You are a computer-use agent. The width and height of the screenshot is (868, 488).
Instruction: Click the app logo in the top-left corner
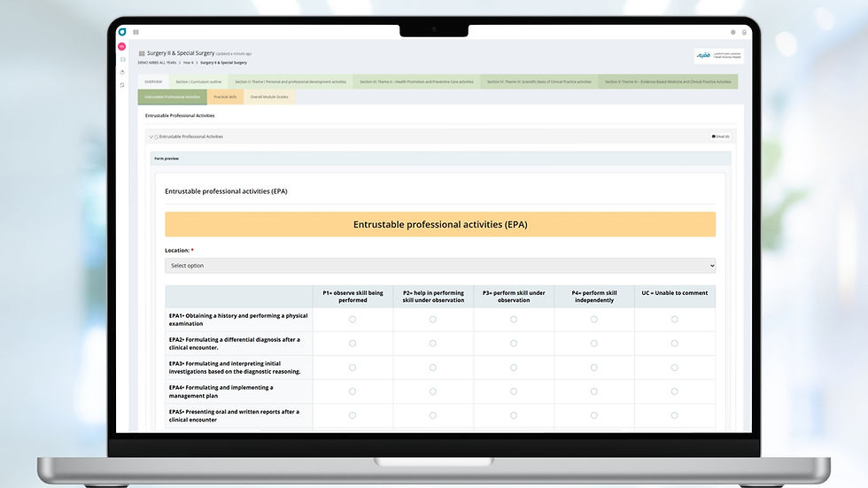coord(122,32)
